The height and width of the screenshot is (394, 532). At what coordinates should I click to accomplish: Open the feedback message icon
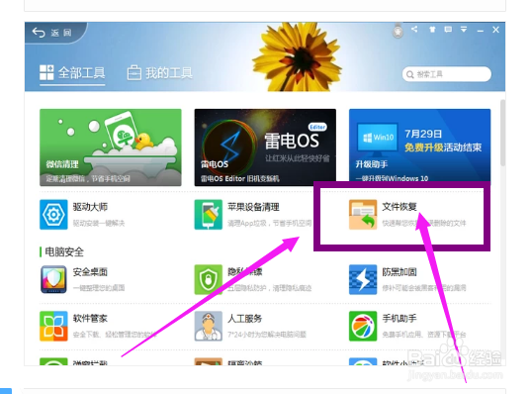[448, 30]
